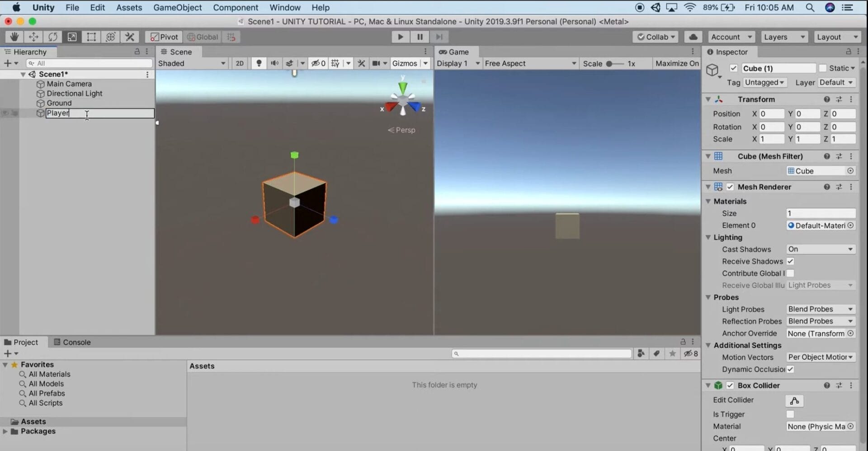Click the Step frame button
Screen dimensions: 868x451
coord(439,37)
